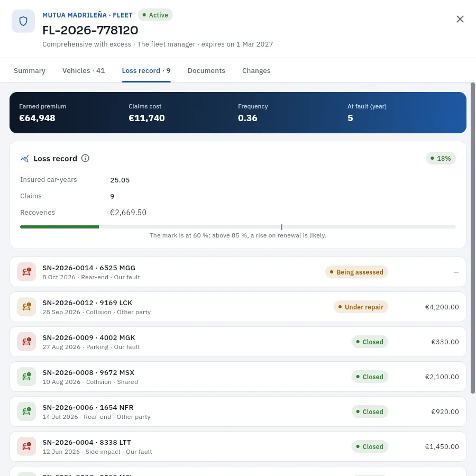The width and height of the screenshot is (476, 476).
Task: Click the 18% loss ratio badge
Action: 441,158
